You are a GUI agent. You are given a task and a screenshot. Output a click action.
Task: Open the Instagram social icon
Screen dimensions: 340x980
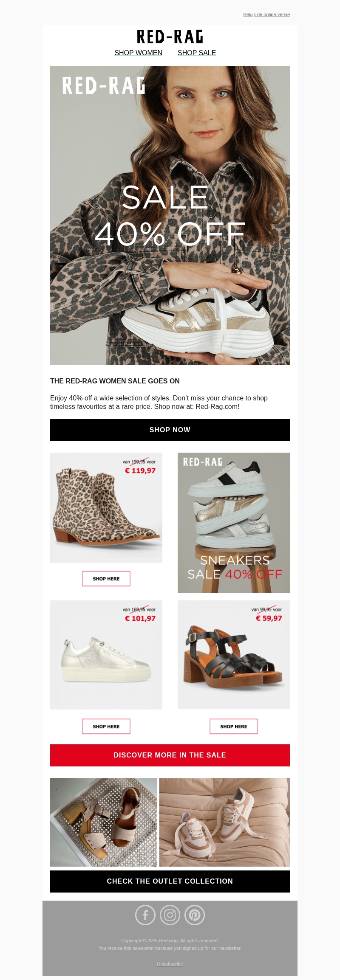[x=170, y=915]
